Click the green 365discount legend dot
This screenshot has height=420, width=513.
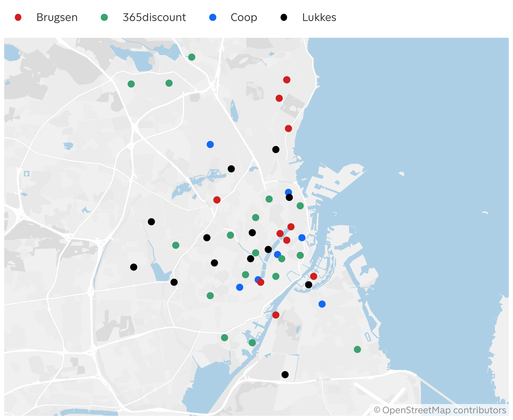pos(104,17)
